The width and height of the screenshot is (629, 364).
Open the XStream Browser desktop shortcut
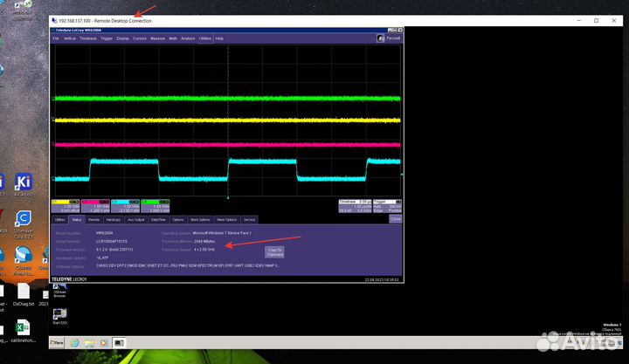(59, 290)
